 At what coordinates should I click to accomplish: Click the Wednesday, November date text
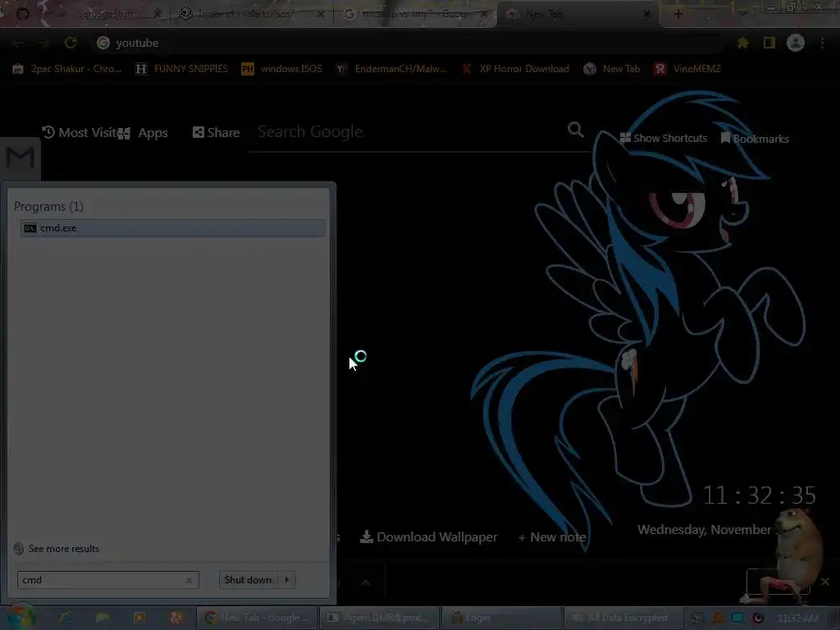click(x=704, y=530)
